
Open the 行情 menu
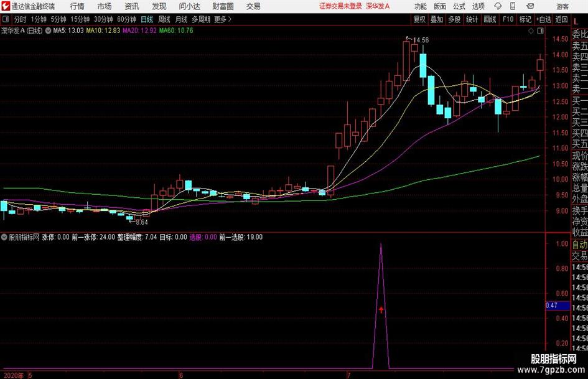(x=77, y=6)
